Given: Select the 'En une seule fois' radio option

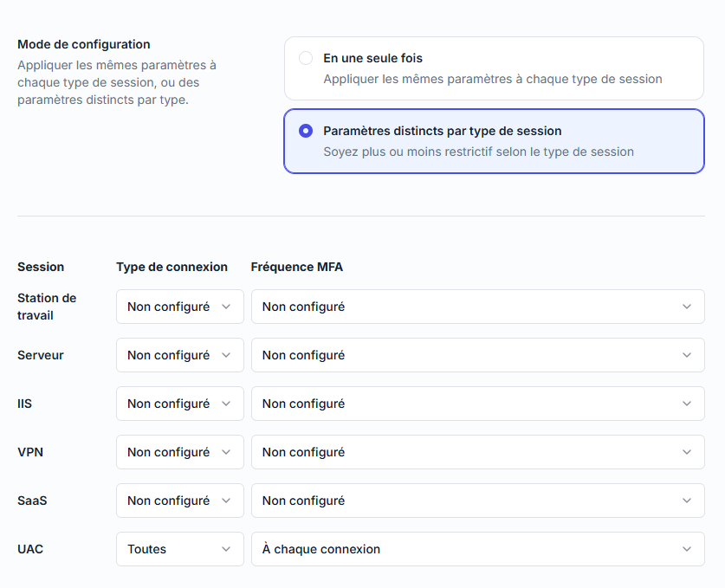Looking at the screenshot, I should pos(306,58).
